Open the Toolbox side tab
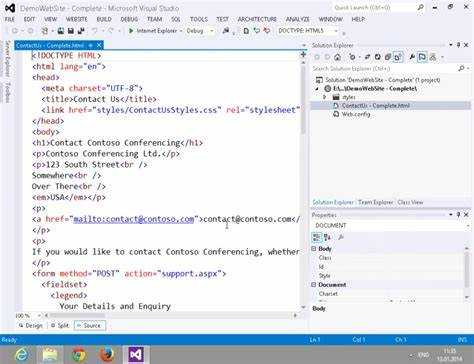Screen dimensions: 474x364 tap(7, 92)
